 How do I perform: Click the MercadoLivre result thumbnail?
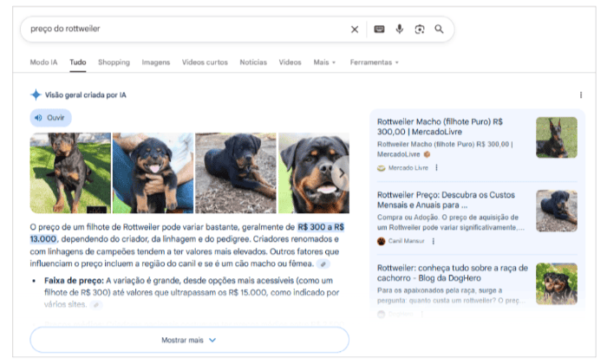point(557,138)
